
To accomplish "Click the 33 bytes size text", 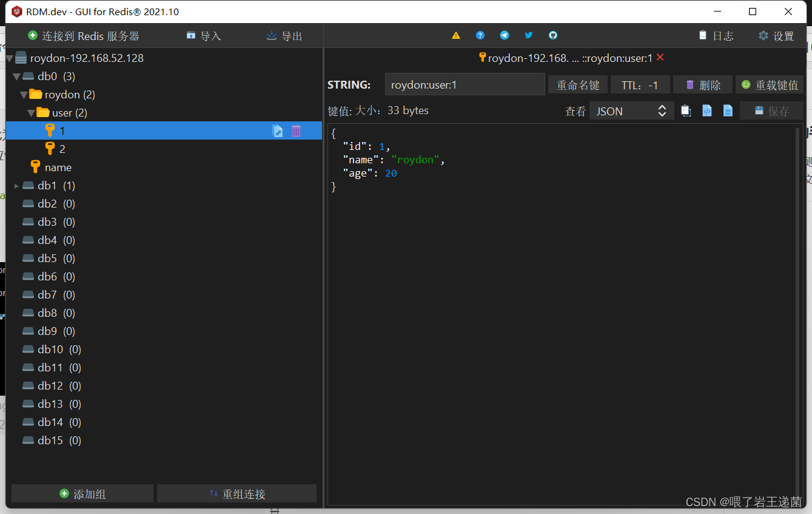I will (408, 110).
